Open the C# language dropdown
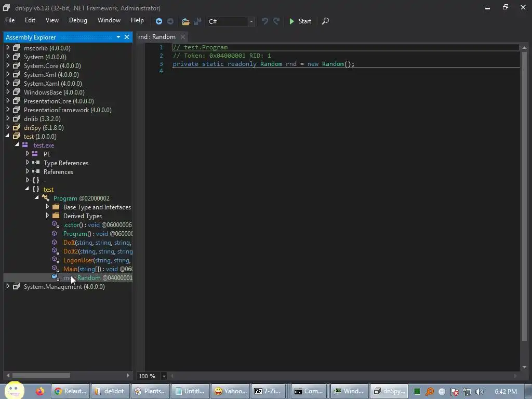This screenshot has width=532, height=399. 251,21
